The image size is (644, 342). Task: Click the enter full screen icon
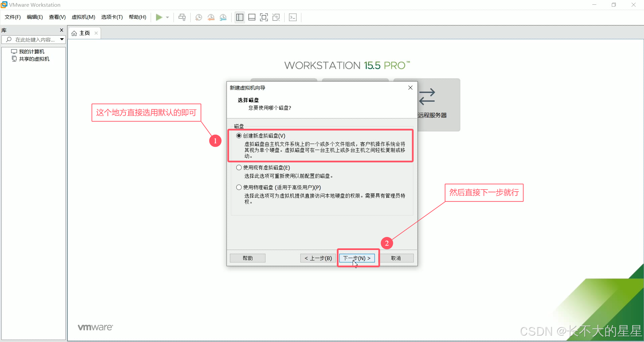264,17
